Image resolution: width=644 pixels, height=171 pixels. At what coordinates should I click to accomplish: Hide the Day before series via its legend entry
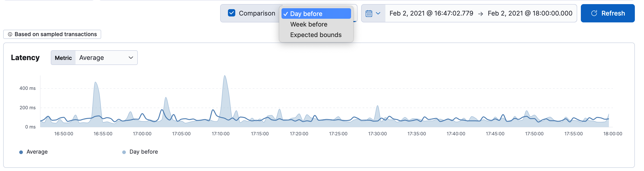144,152
